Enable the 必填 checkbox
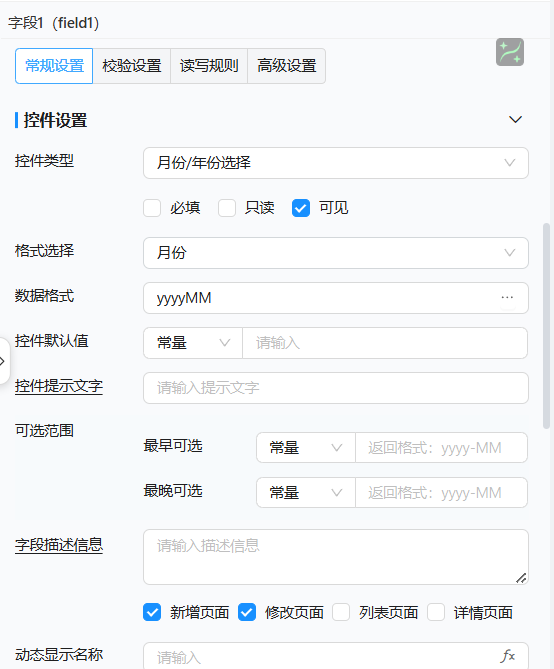 [152, 208]
